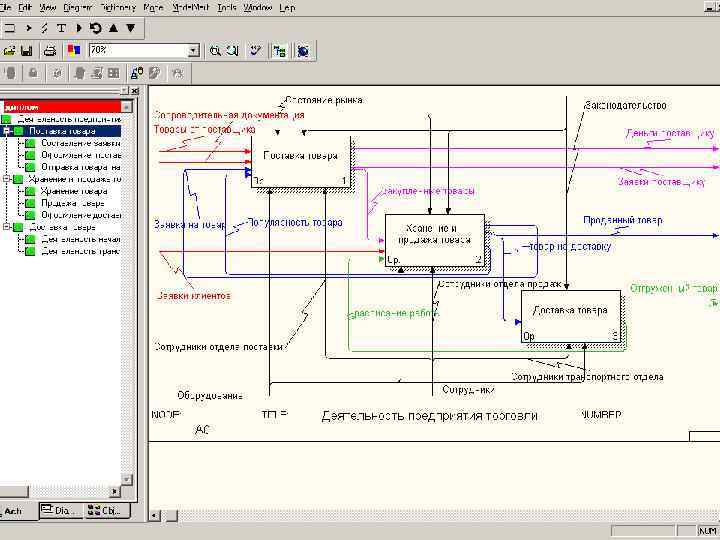Image resolution: width=720 pixels, height=540 pixels.
Task: Toggle the Model Explorer panel icon
Action: [x=278, y=50]
